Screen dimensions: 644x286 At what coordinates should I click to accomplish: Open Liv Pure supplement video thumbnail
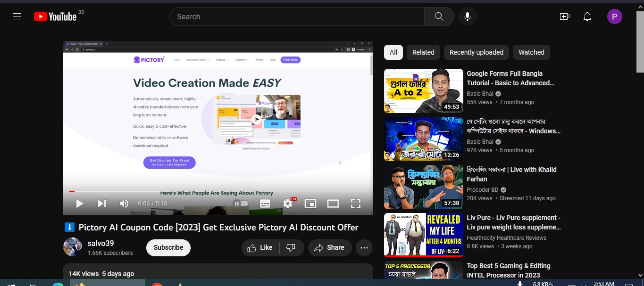[x=424, y=235]
